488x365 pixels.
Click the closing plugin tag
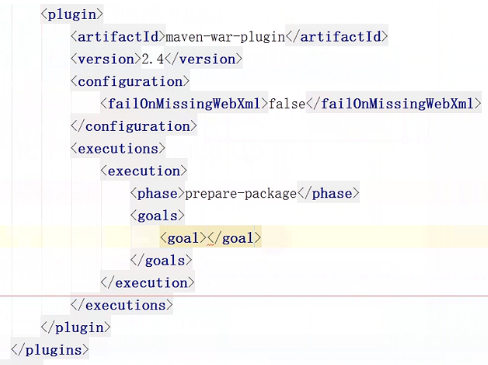(76, 327)
